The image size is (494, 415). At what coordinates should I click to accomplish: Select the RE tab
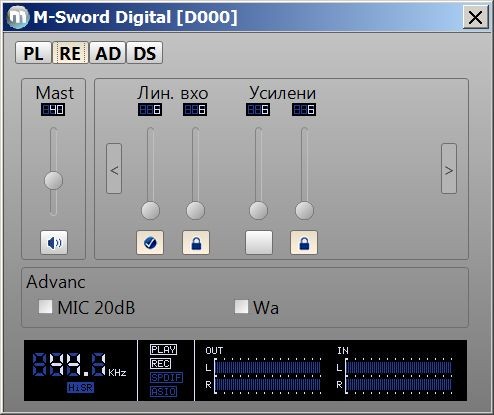(x=70, y=53)
